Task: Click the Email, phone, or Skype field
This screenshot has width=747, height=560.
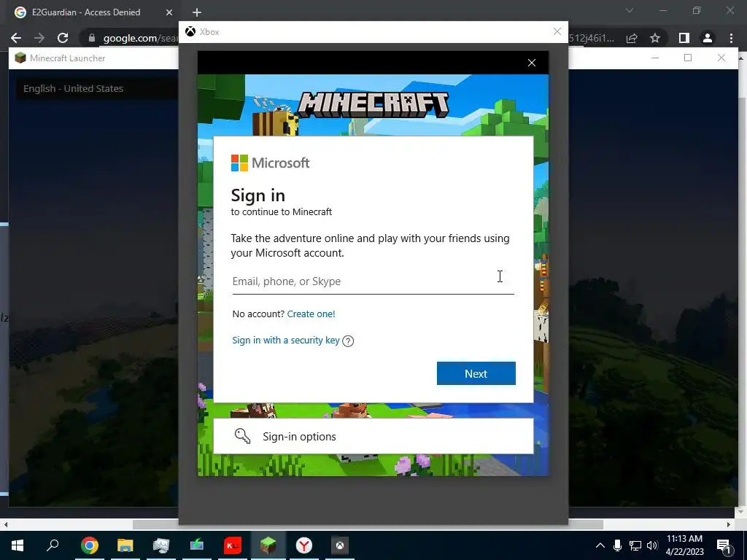Action: point(373,281)
